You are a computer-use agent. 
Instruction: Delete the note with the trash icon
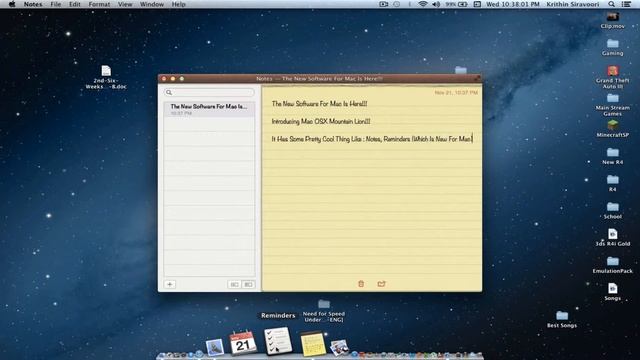point(361,284)
